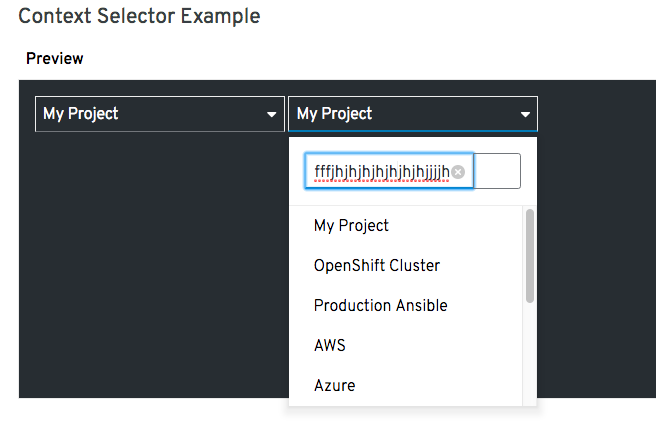The image size is (656, 429).
Task: Select My Project from the dropdown list
Action: click(x=351, y=226)
